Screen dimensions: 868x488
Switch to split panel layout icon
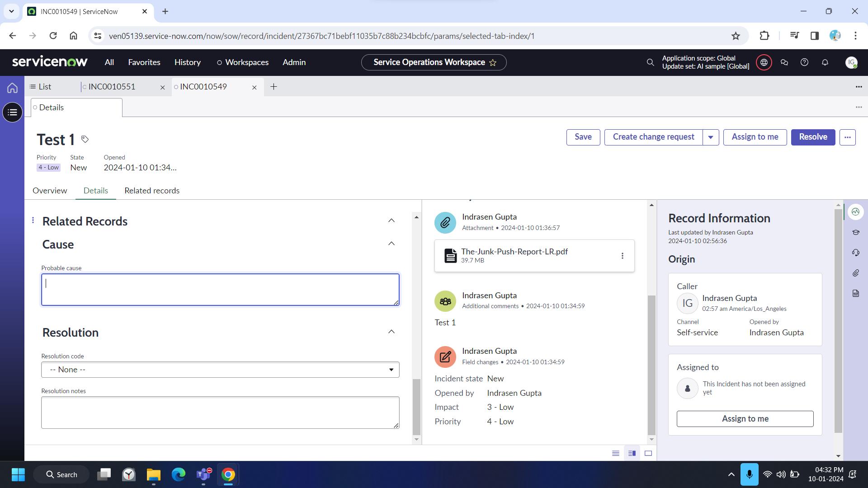632,453
